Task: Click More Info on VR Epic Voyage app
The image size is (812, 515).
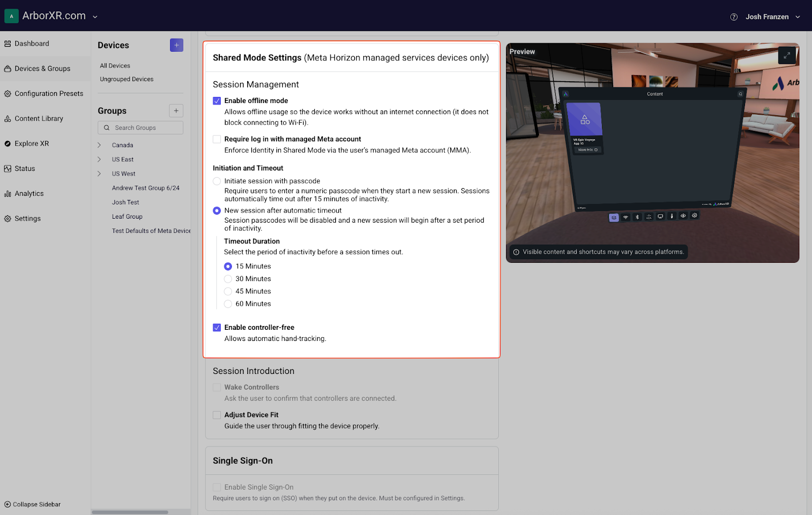Action: (588, 150)
